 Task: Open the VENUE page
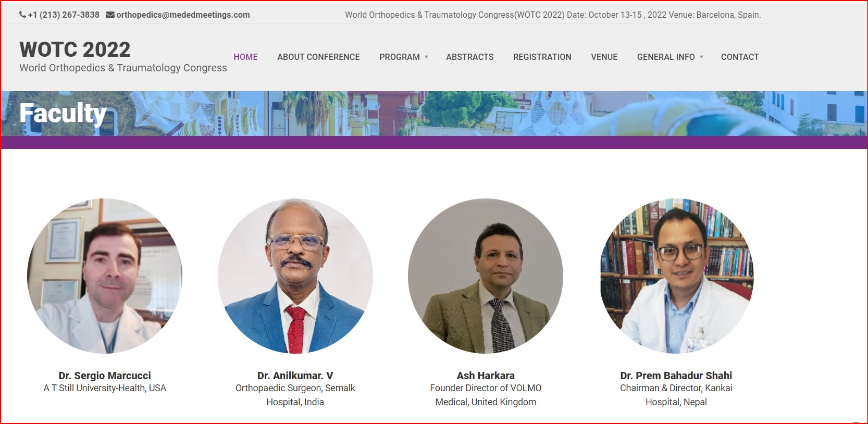pyautogui.click(x=604, y=57)
